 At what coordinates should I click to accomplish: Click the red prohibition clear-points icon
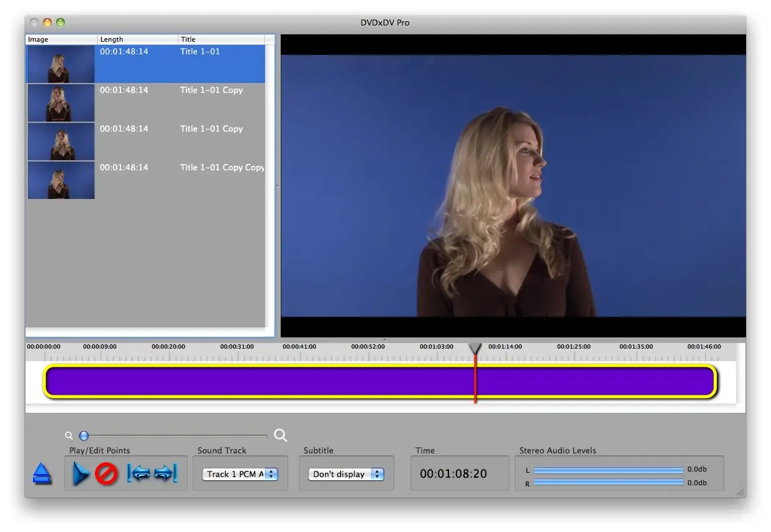pyautogui.click(x=107, y=475)
